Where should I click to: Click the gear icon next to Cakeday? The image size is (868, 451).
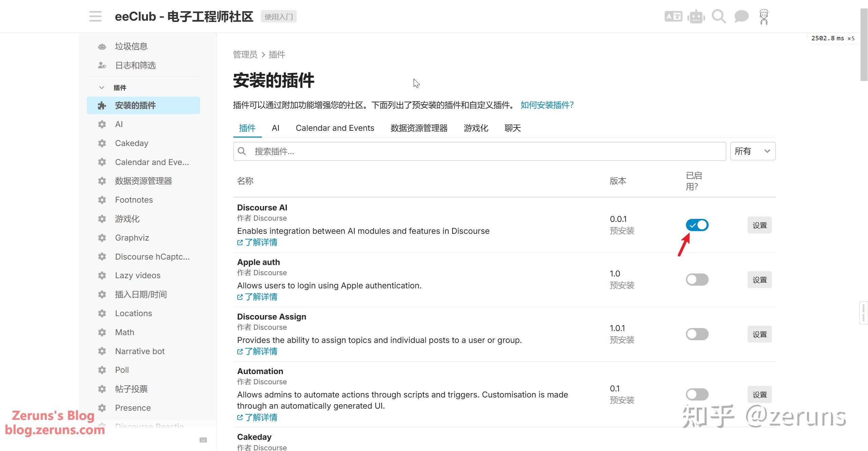[x=102, y=143]
